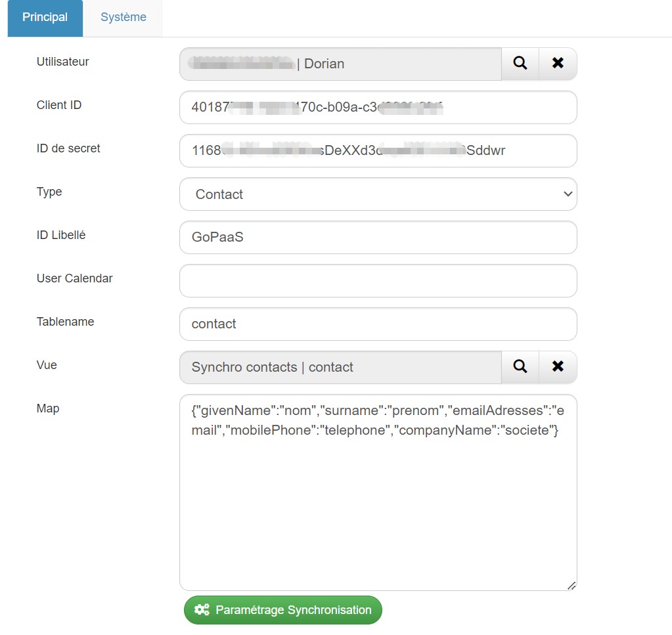Viewport: 672px width, 635px height.
Task: Click the Type label
Action: 49,192
